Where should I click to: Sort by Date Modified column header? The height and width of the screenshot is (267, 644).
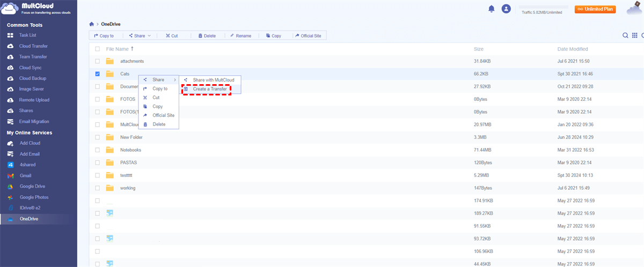click(x=574, y=49)
